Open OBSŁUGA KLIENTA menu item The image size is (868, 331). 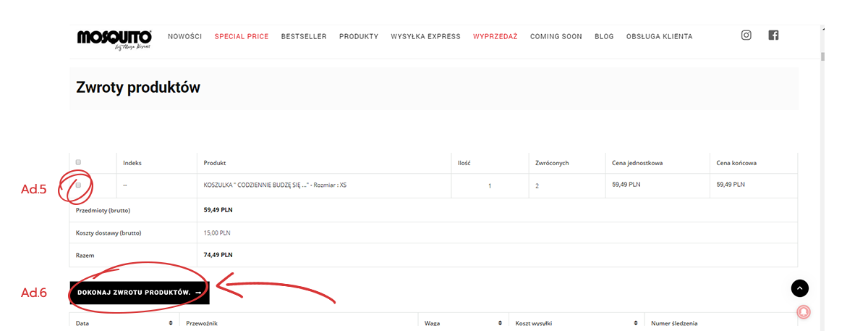click(659, 36)
